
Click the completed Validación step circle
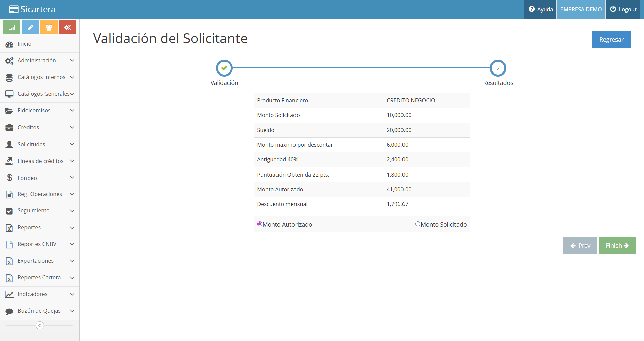[224, 68]
